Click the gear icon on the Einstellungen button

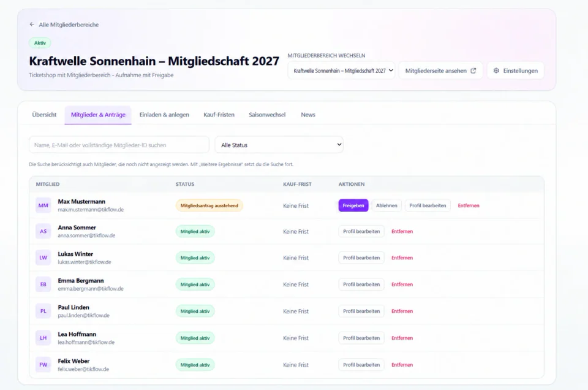496,71
